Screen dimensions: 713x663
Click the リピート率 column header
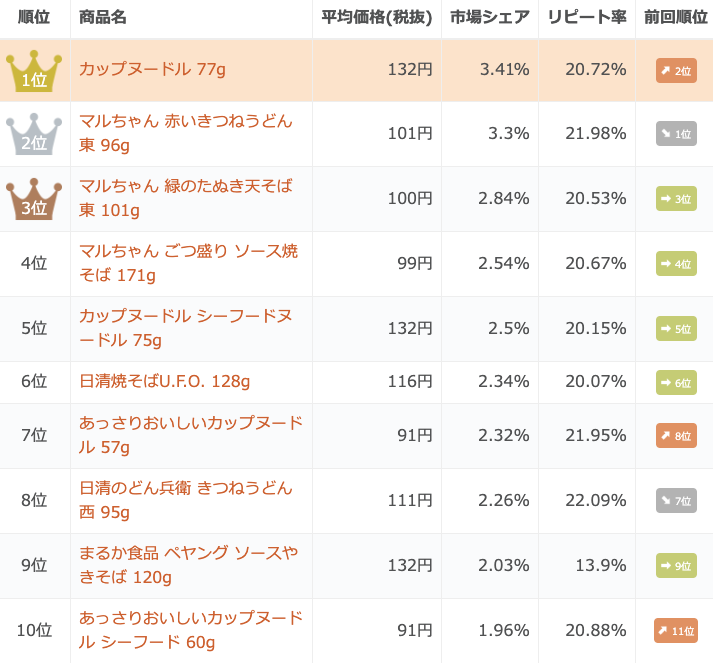[x=587, y=17]
